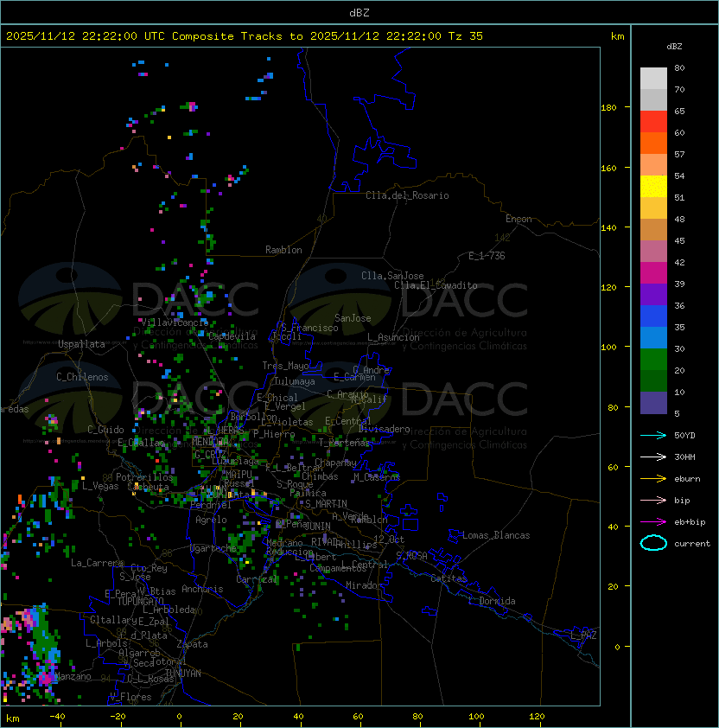Click the 'dBZ' label above the color scale
Screen dimensions: 719x728
point(674,47)
